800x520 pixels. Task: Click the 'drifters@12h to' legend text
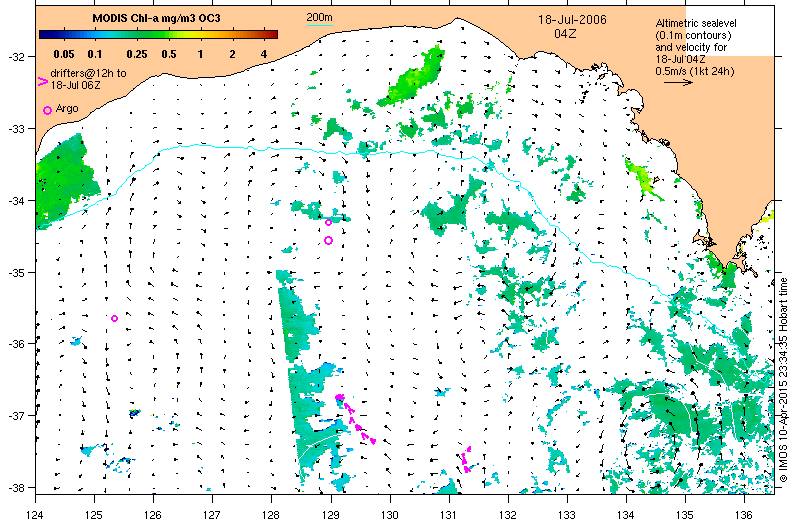click(88, 73)
